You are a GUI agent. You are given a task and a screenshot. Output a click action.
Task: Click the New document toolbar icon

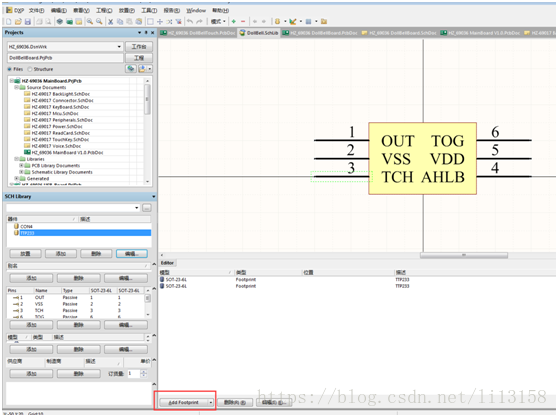[9, 22]
